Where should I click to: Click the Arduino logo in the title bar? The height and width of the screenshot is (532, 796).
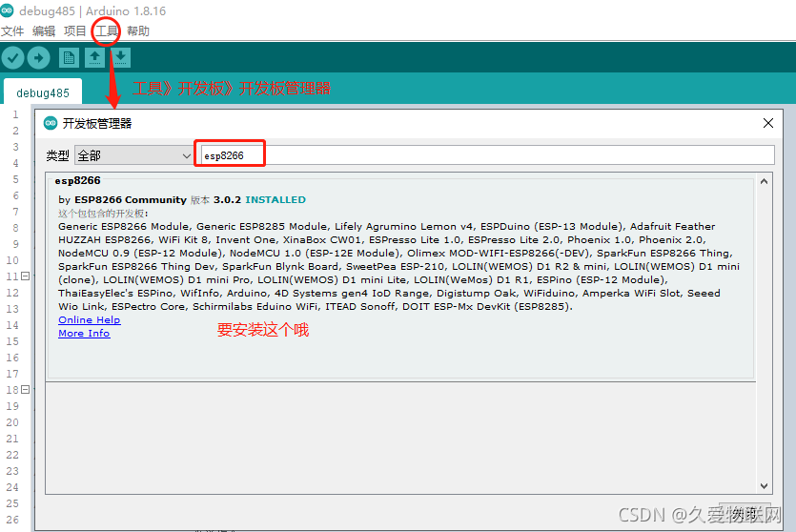click(7, 10)
